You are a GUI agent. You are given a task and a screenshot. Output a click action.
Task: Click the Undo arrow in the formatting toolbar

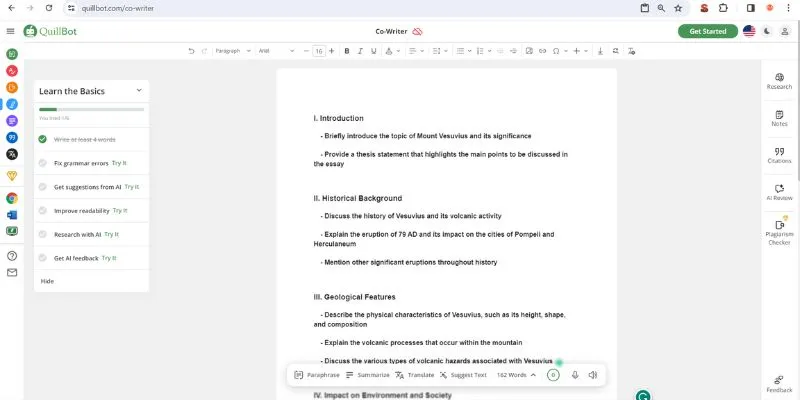click(x=191, y=51)
